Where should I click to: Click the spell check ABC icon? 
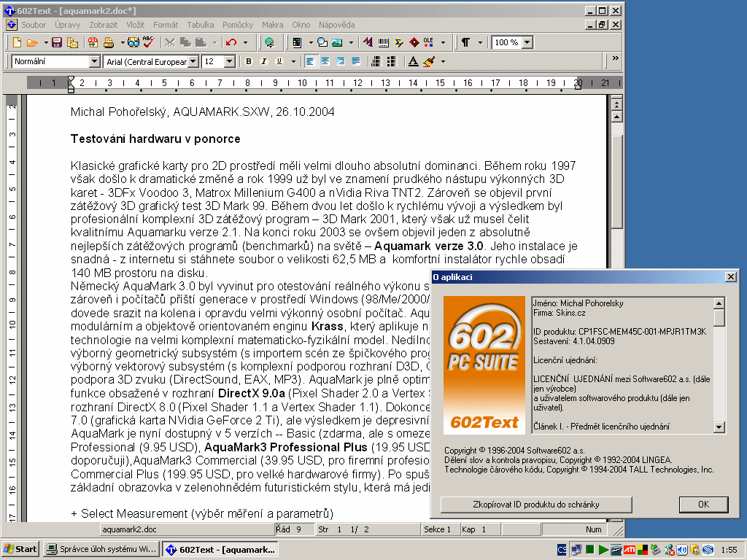(x=148, y=42)
